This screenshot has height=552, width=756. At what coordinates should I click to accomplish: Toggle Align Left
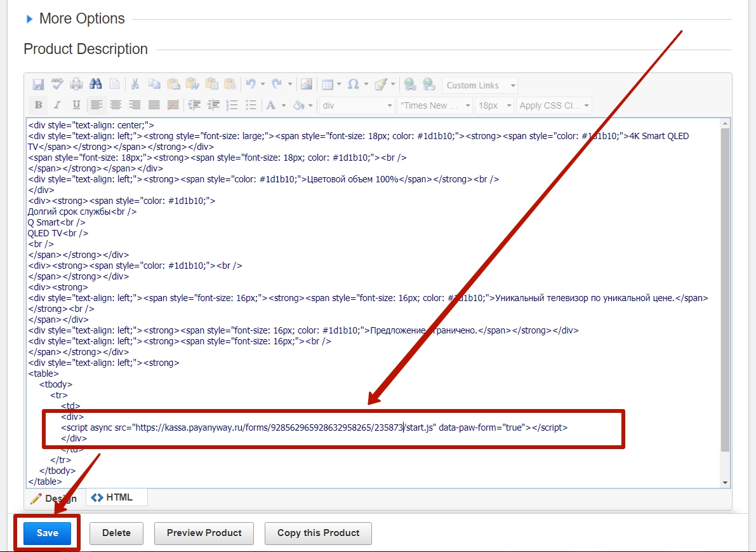tap(96, 105)
